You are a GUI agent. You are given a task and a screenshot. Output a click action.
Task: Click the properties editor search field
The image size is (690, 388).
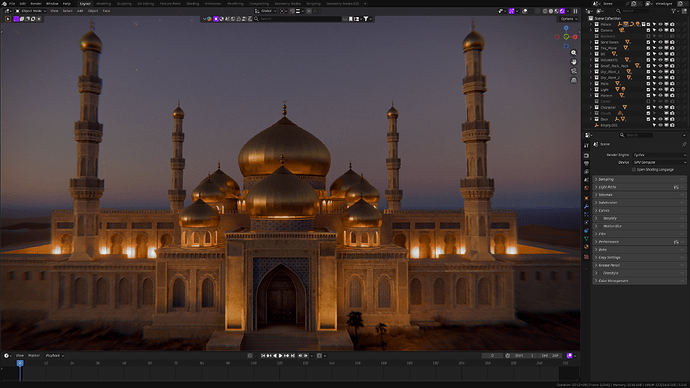pyautogui.click(x=637, y=135)
